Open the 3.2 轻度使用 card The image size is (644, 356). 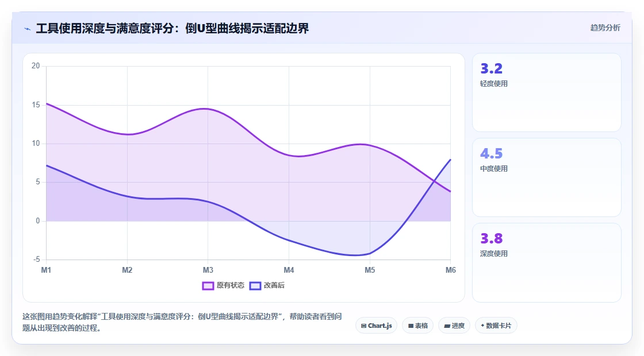[x=547, y=92]
